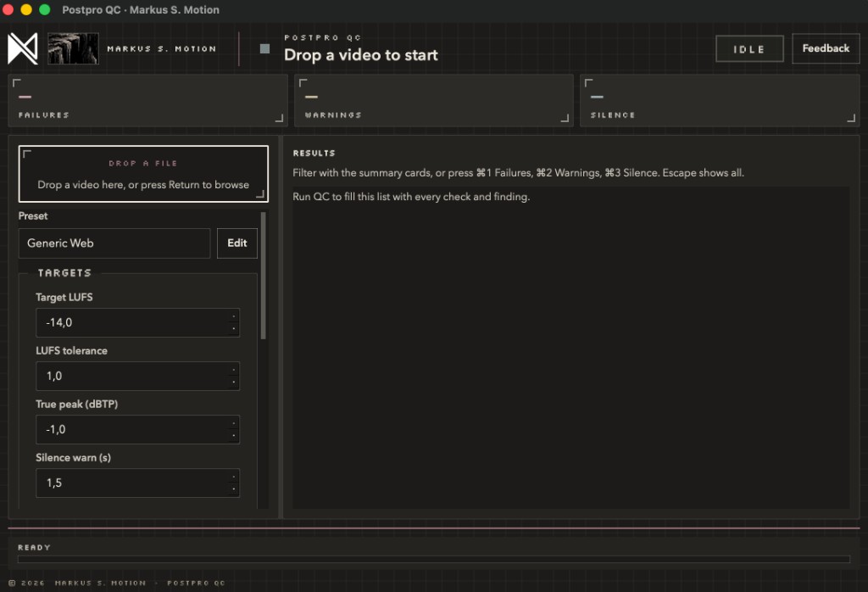The height and width of the screenshot is (592, 868).
Task: Open the dark thumbnail image in header
Action: coord(73,48)
